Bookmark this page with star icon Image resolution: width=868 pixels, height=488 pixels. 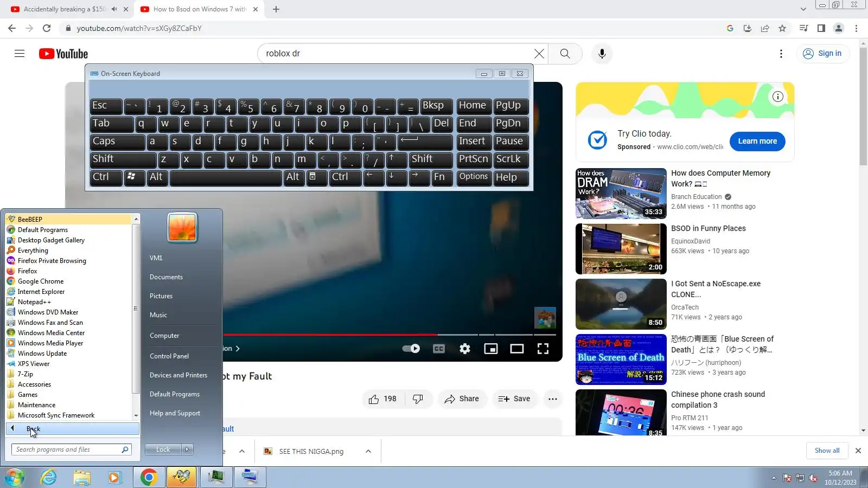click(x=782, y=28)
